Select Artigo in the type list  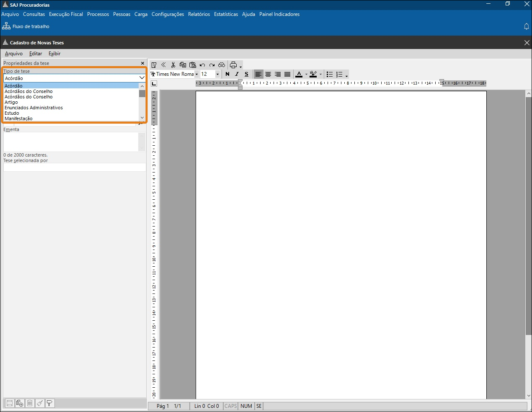coord(71,102)
